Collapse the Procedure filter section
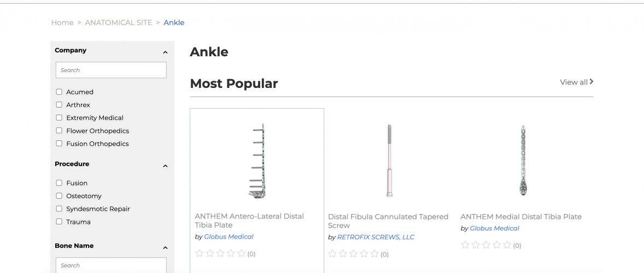 pos(165,166)
